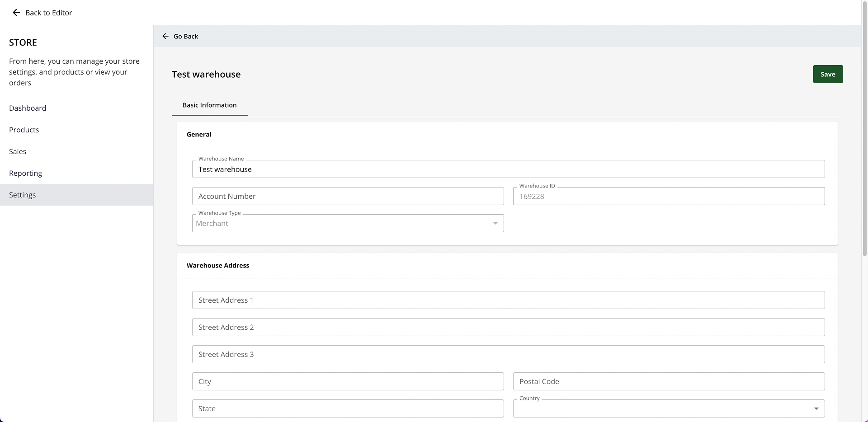This screenshot has width=868, height=422.
Task: Open the Warehouse Type Merchant dropdown
Action: (348, 223)
